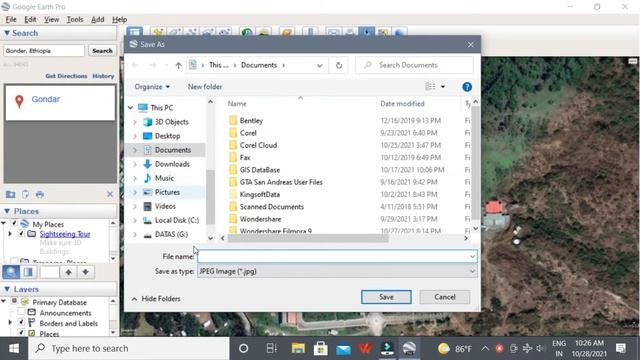Click the Cancel button in the dialog
Screen dimensions: 640x360
tap(445, 297)
